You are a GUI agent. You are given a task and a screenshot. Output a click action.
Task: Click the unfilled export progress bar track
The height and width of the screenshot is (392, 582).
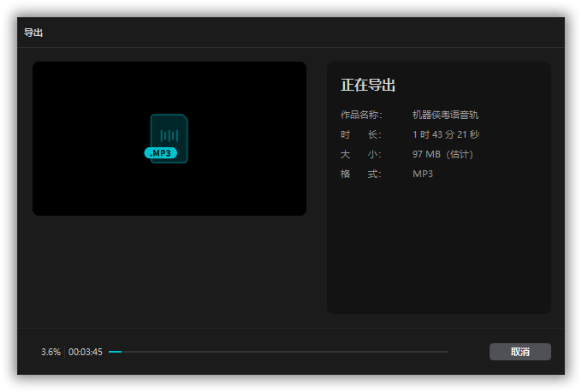coord(282,352)
